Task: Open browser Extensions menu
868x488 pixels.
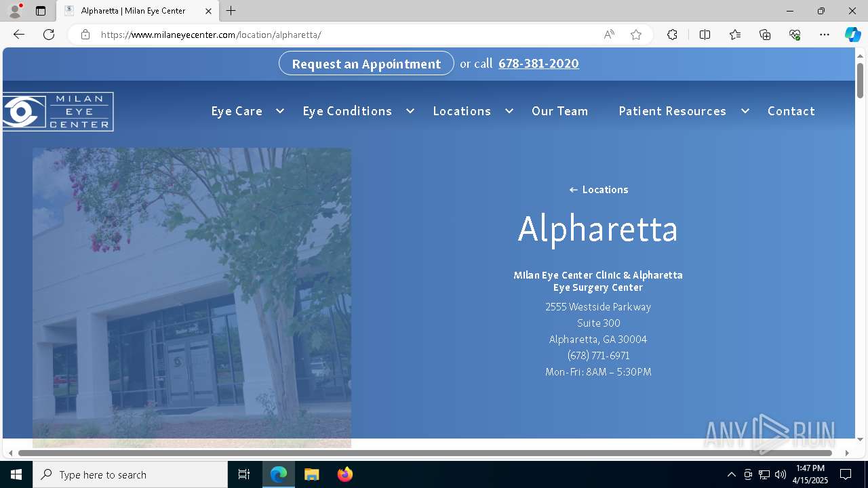Action: click(672, 35)
